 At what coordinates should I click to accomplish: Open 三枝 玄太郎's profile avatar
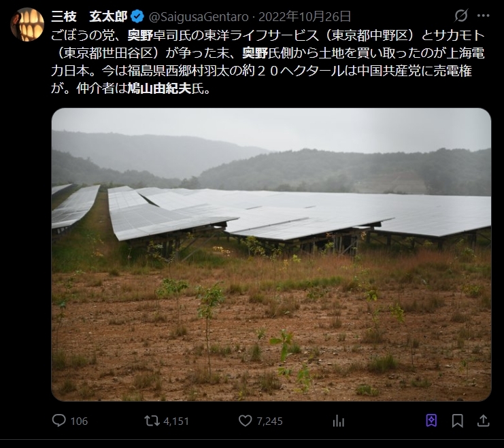[x=27, y=24]
